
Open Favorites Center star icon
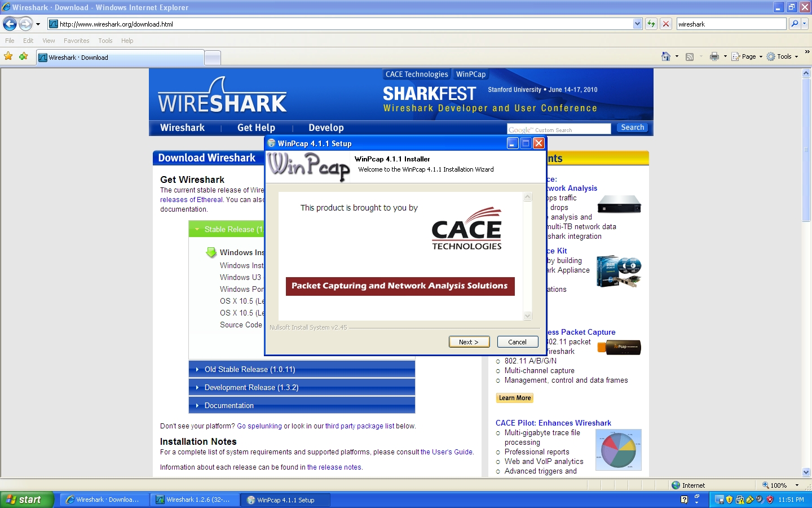(x=8, y=56)
